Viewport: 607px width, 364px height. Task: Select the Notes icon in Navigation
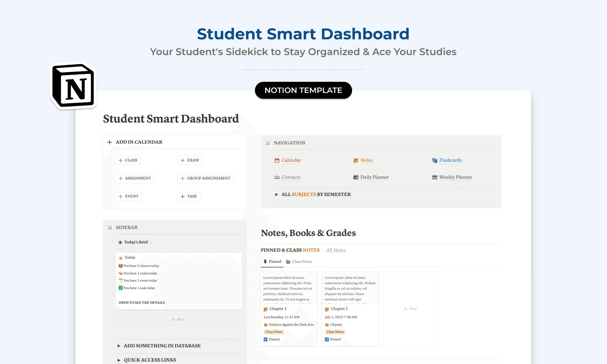click(355, 160)
